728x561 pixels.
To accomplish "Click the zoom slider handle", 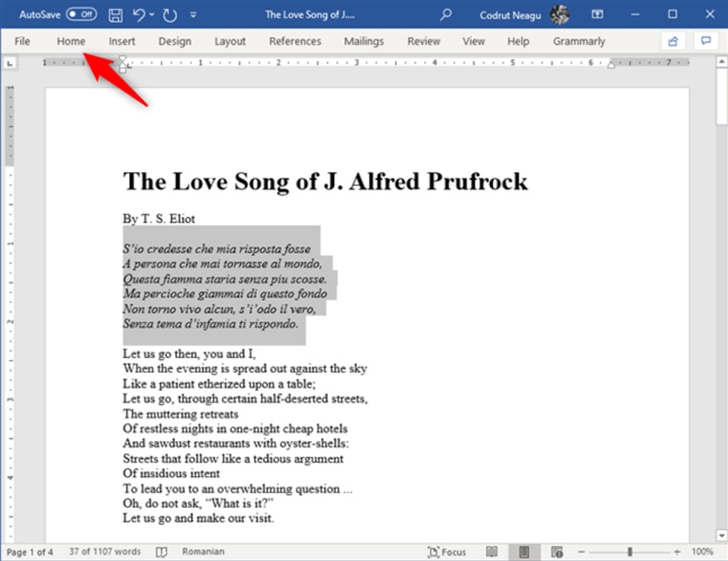I will 630,552.
